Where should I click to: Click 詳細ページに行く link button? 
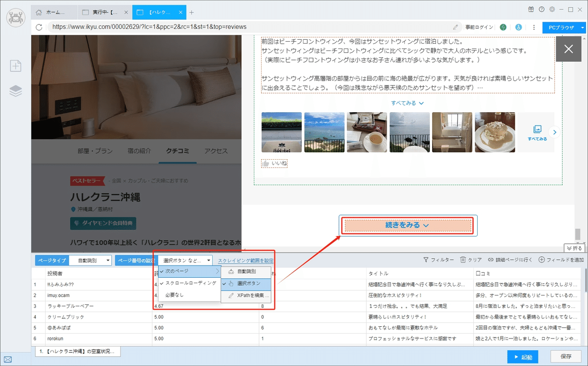(510, 260)
